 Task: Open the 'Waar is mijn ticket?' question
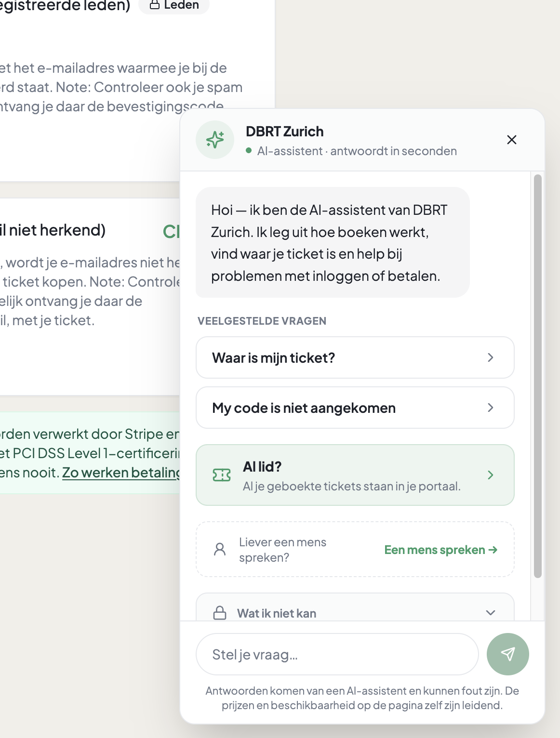point(355,357)
